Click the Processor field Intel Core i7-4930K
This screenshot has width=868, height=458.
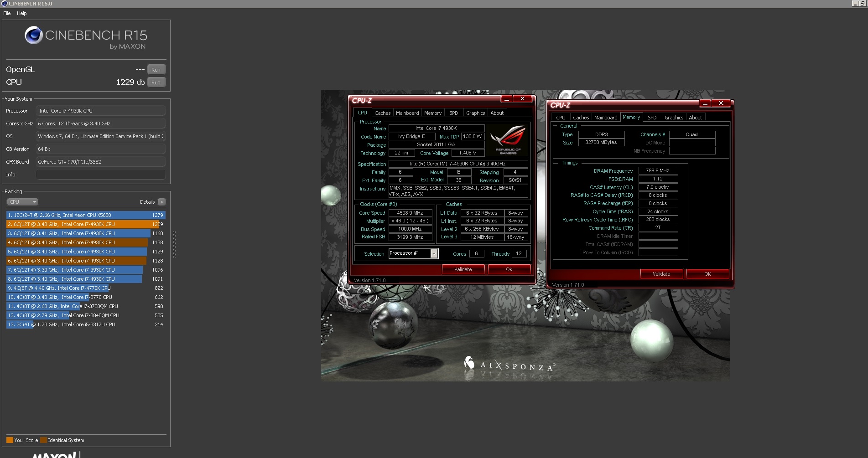pos(100,111)
